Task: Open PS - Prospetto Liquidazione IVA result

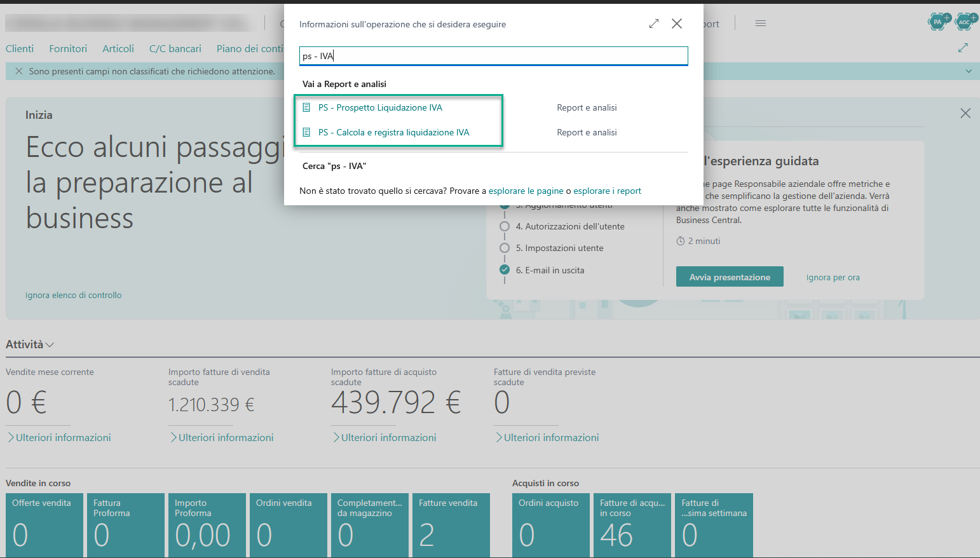Action: tap(380, 107)
